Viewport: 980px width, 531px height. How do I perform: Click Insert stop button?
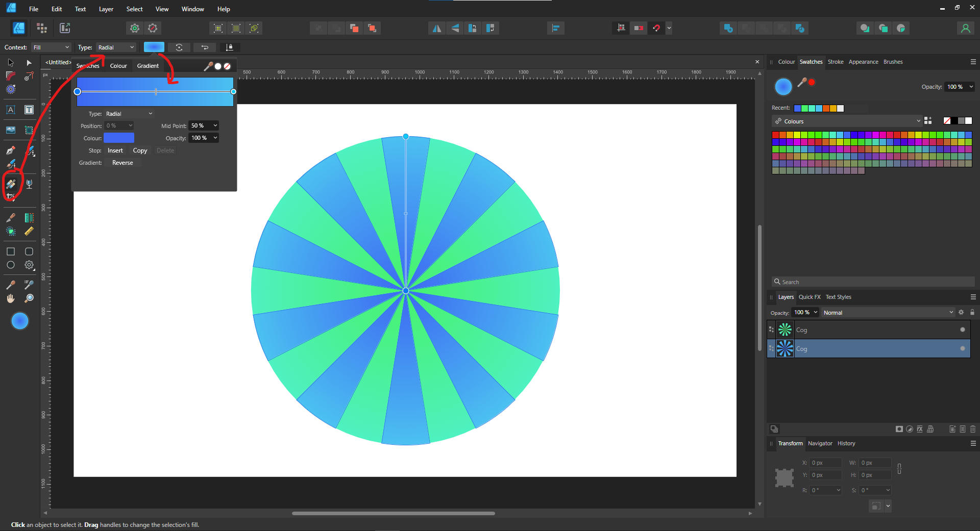click(115, 150)
